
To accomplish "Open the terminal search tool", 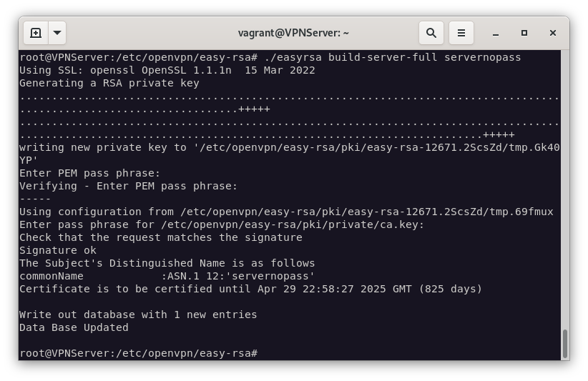I will [x=431, y=33].
